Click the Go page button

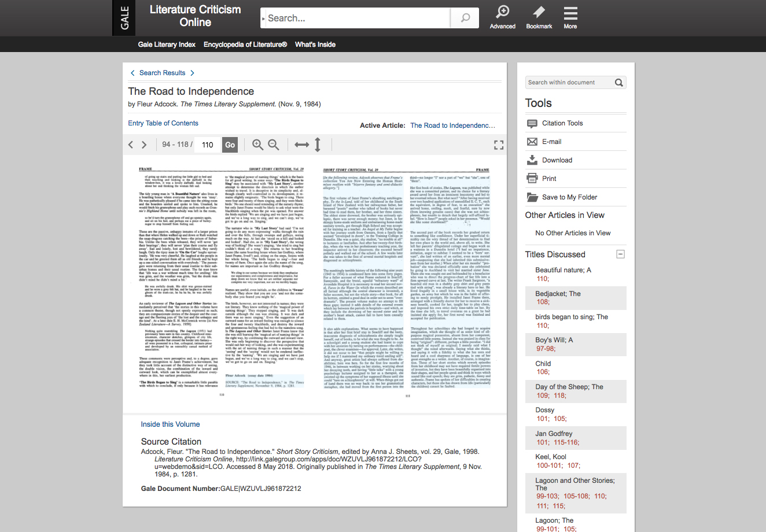tap(230, 145)
